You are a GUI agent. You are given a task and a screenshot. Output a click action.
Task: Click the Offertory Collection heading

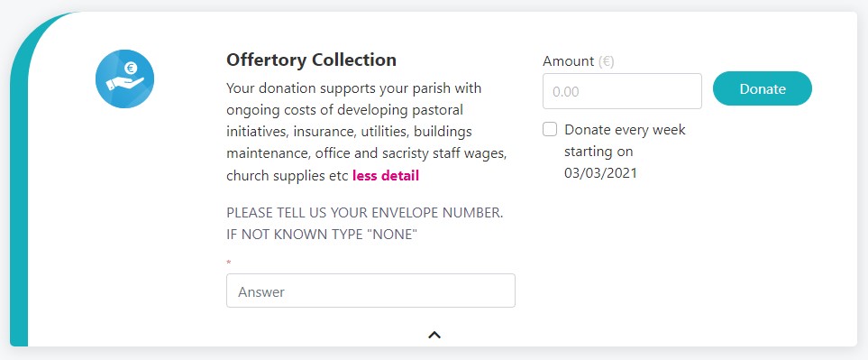311,60
